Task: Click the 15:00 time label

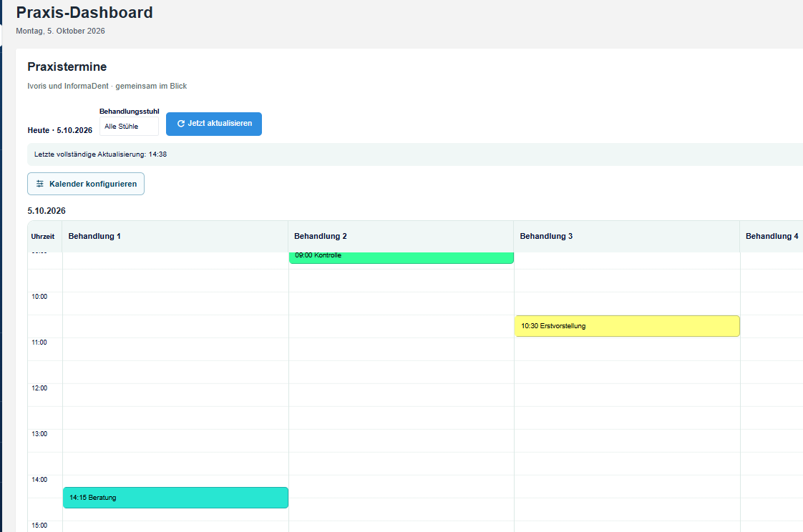Action: click(x=39, y=526)
